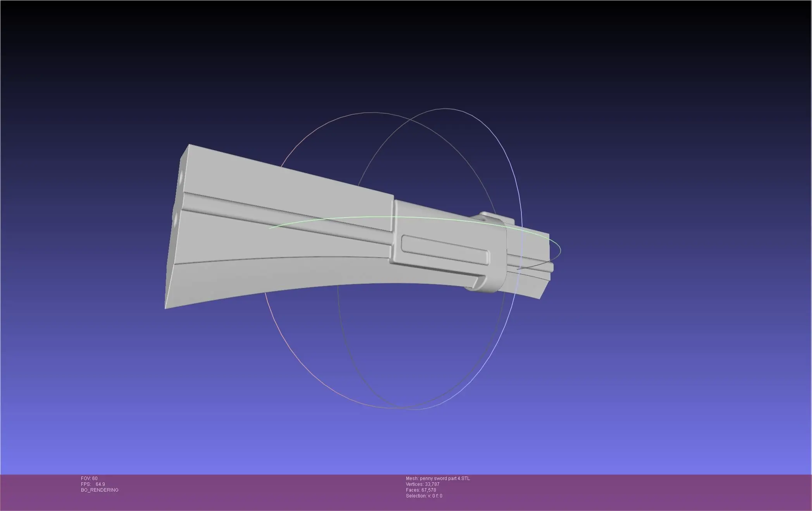Click the FPS counter readout
The width and height of the screenshot is (812, 511).
coord(92,484)
